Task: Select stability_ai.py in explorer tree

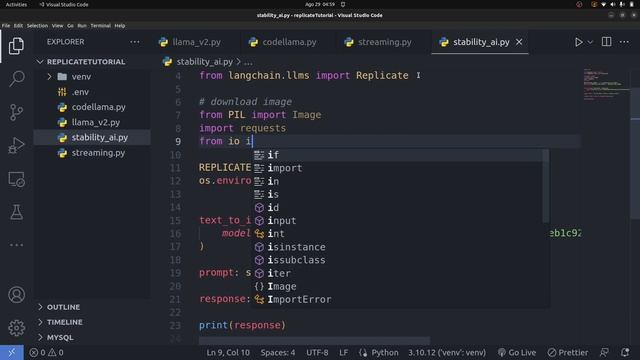Action: 92,138
